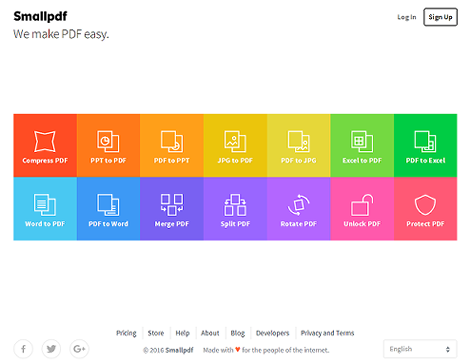This screenshot has width=470, height=363.
Task: Select the PDF to PPT tool icon
Action: 172,141
